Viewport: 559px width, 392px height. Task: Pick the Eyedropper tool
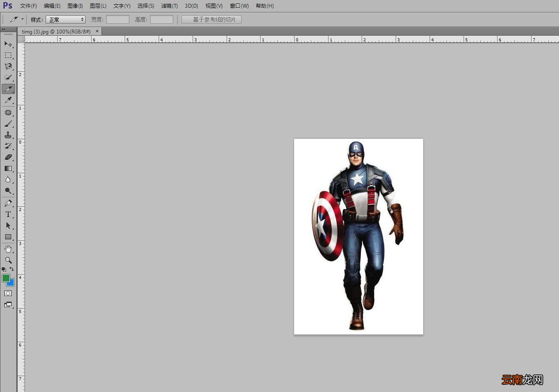8,100
